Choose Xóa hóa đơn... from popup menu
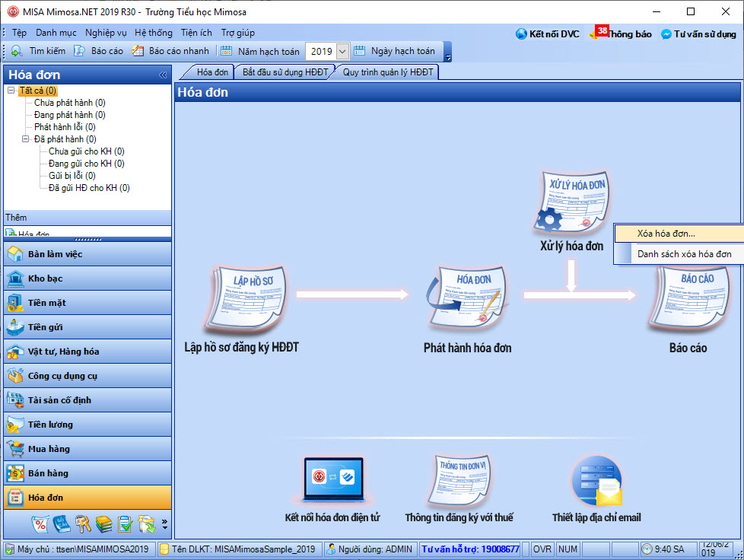This screenshot has height=560, width=744. pos(679,234)
